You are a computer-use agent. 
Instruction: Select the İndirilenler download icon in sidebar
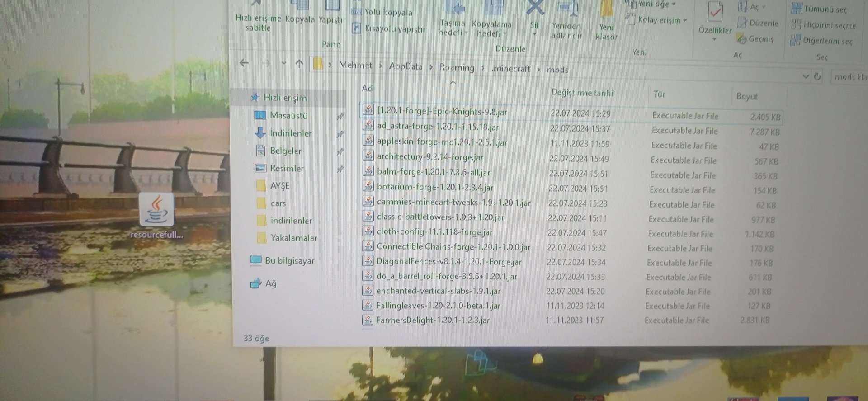click(x=260, y=133)
